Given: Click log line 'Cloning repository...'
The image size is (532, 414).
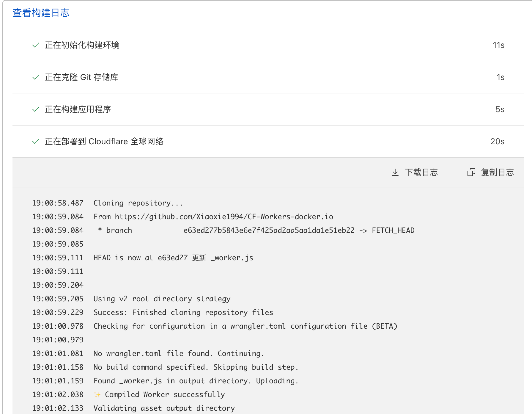Looking at the screenshot, I should pyautogui.click(x=138, y=203).
